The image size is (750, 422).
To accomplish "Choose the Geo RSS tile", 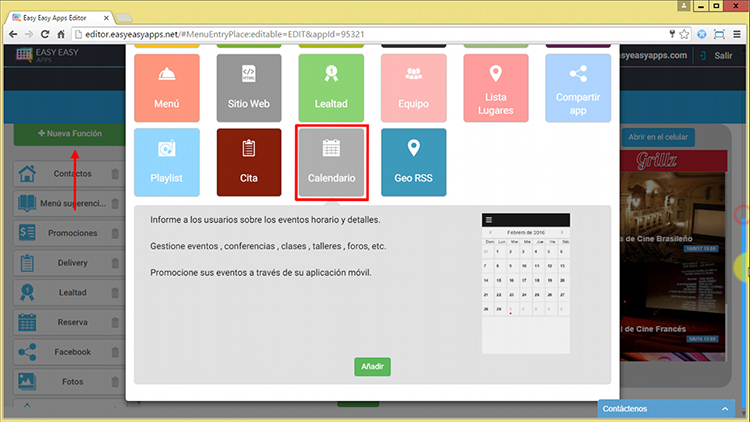I will (413, 162).
